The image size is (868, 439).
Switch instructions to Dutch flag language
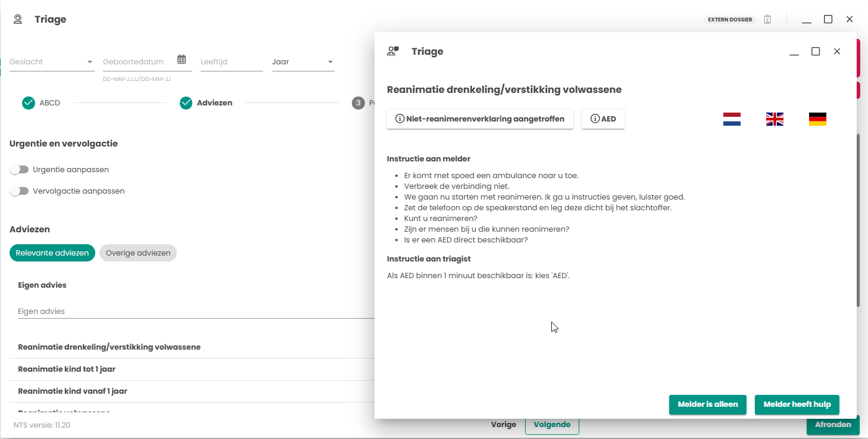click(732, 119)
